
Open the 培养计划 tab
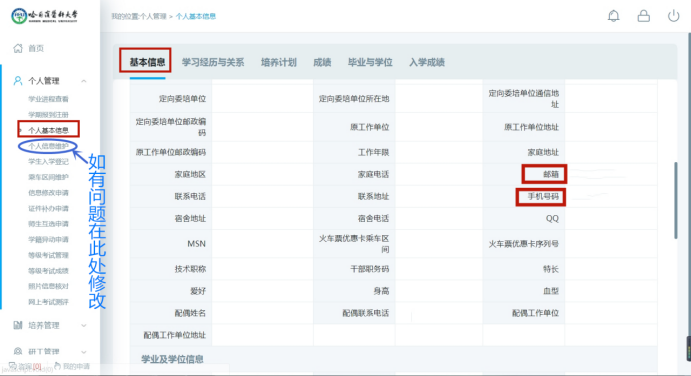(279, 62)
